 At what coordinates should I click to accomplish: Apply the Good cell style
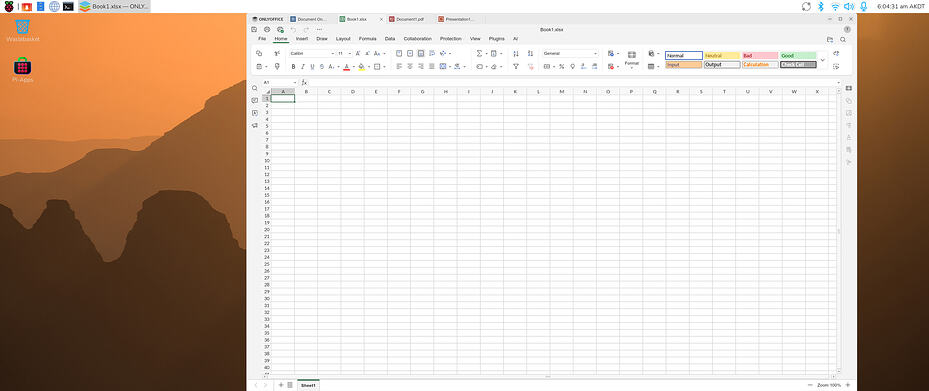798,56
